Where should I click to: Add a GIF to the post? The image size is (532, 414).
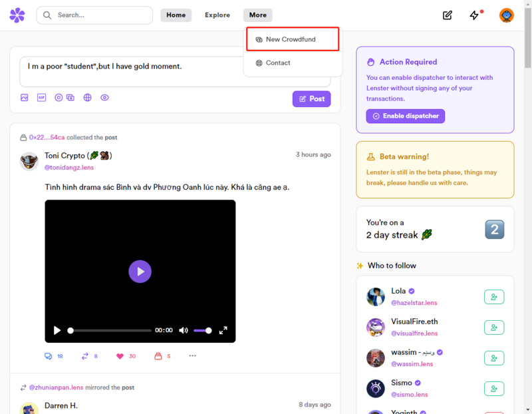coord(41,98)
